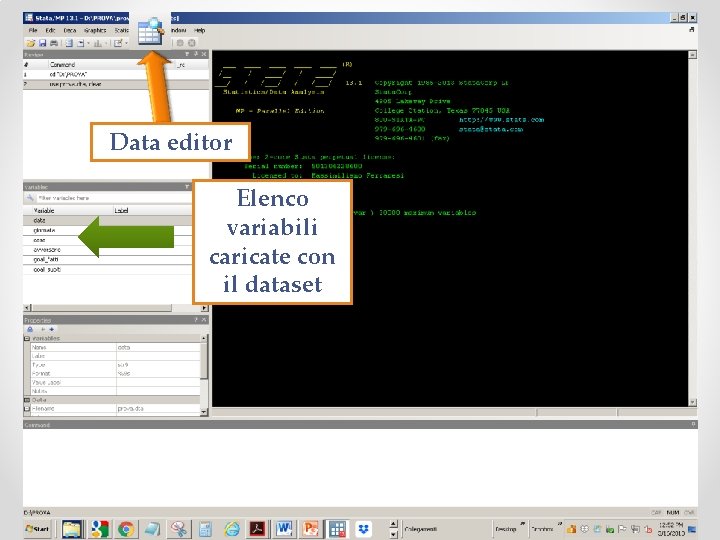The image size is (720, 540).
Task: Click the Stata taskbar icon
Action: (x=337, y=529)
